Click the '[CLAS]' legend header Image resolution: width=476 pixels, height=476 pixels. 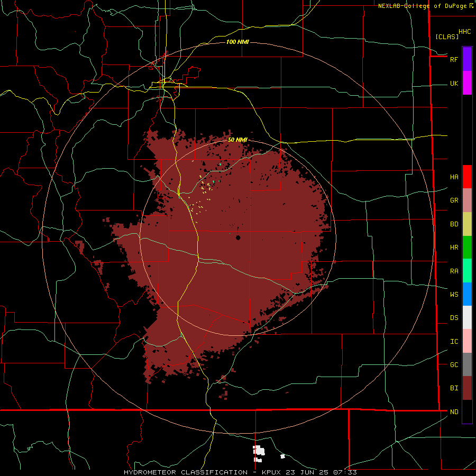click(447, 36)
